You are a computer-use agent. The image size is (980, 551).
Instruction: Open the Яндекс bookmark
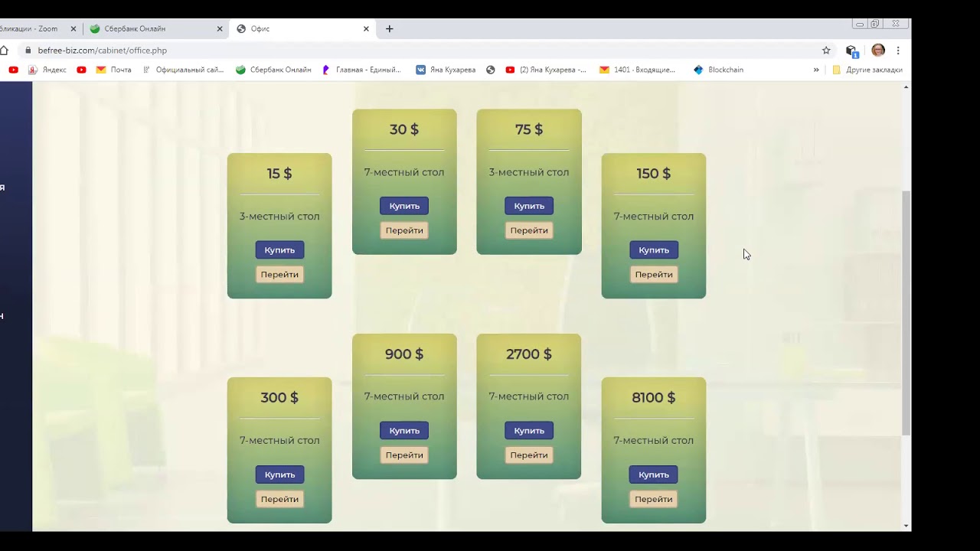pyautogui.click(x=47, y=70)
